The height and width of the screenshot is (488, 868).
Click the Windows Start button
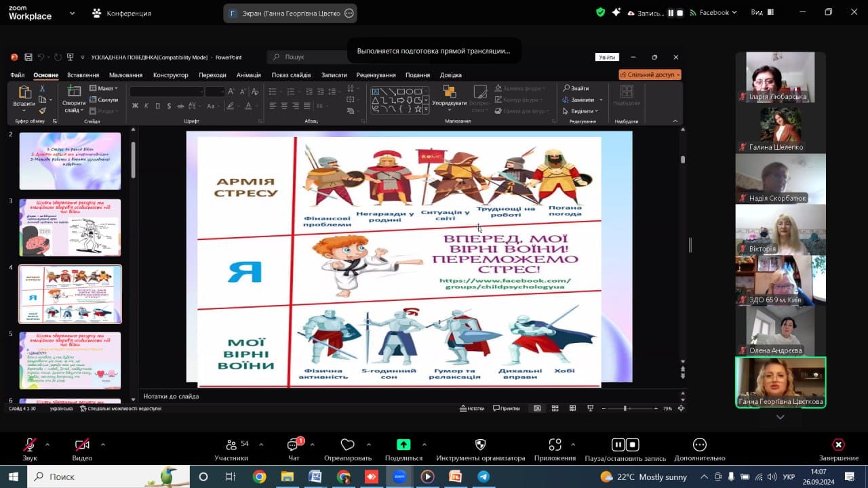pyautogui.click(x=14, y=476)
